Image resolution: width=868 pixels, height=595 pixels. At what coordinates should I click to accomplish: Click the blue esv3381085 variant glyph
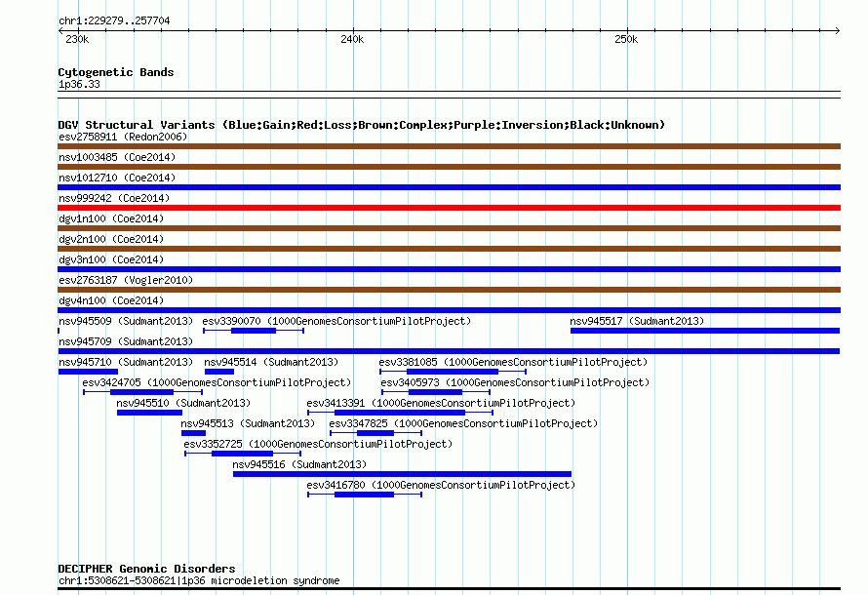[x=453, y=372]
